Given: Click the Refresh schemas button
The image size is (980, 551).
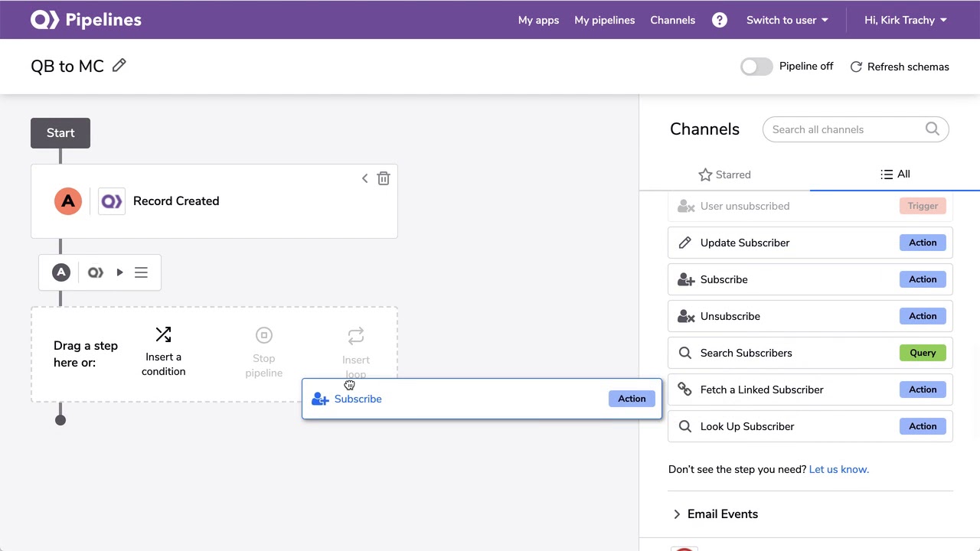Looking at the screenshot, I should point(900,67).
